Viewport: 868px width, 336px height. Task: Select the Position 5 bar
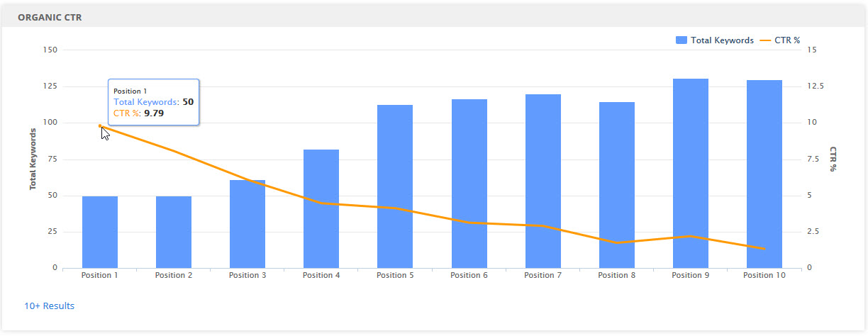(x=395, y=186)
